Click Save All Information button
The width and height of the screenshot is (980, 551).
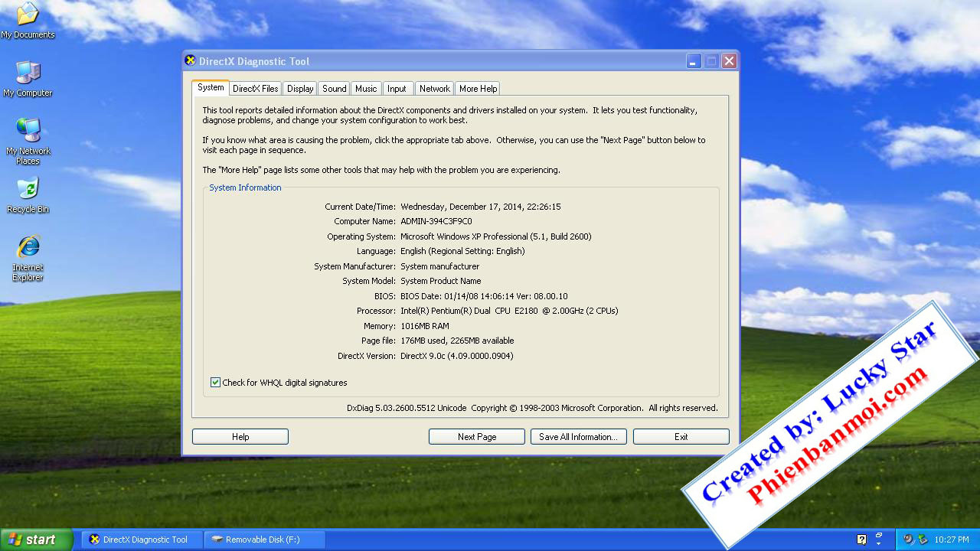579,437
